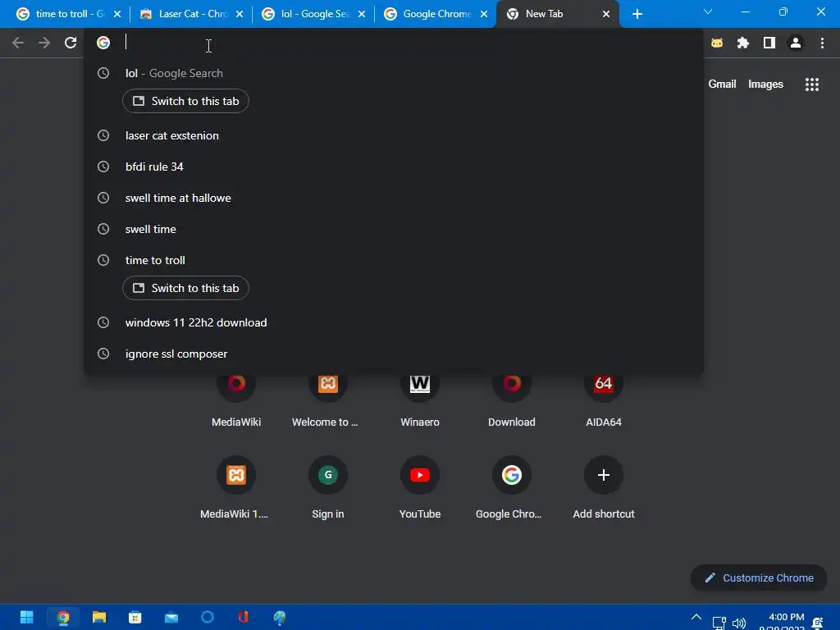
Task: Click the Google icon in the address bar
Action: point(103,43)
